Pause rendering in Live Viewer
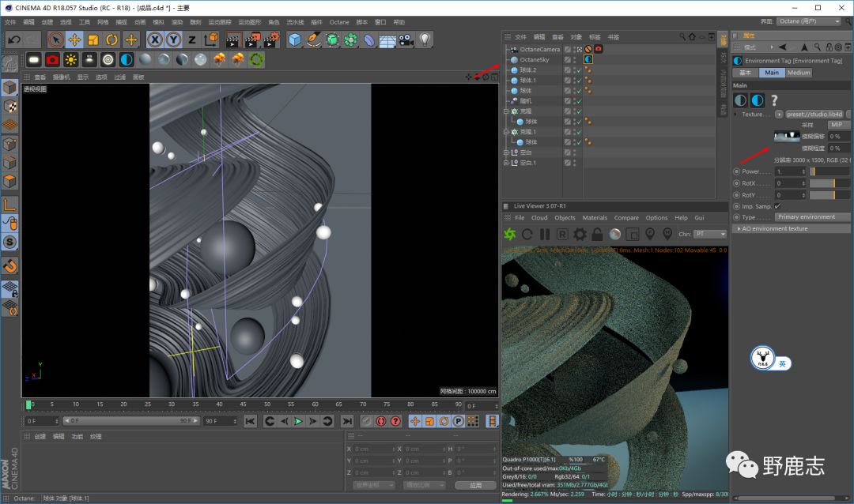854x504 pixels. 545,234
